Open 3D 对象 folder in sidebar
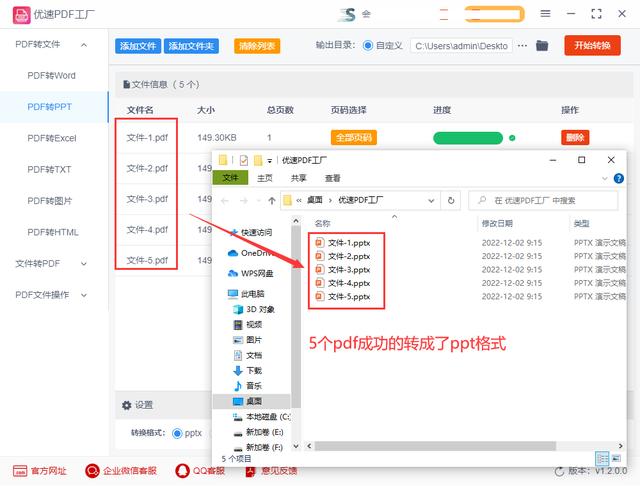This screenshot has height=486, width=640. [254, 309]
